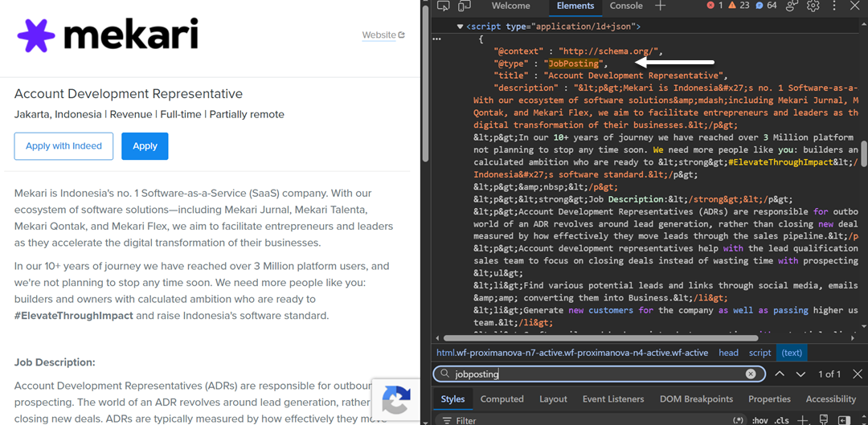Viewport: 868px width, 425px height.
Task: Open the Properties tab
Action: (769, 399)
